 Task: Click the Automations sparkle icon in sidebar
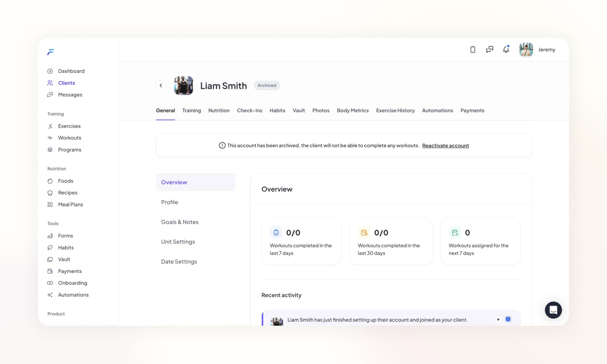click(50, 295)
